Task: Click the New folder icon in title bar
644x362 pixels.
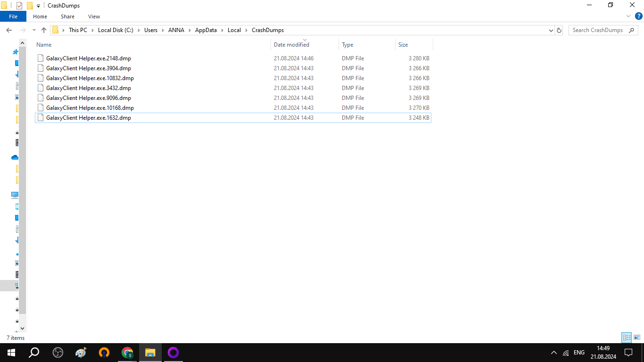Action: 30,6
